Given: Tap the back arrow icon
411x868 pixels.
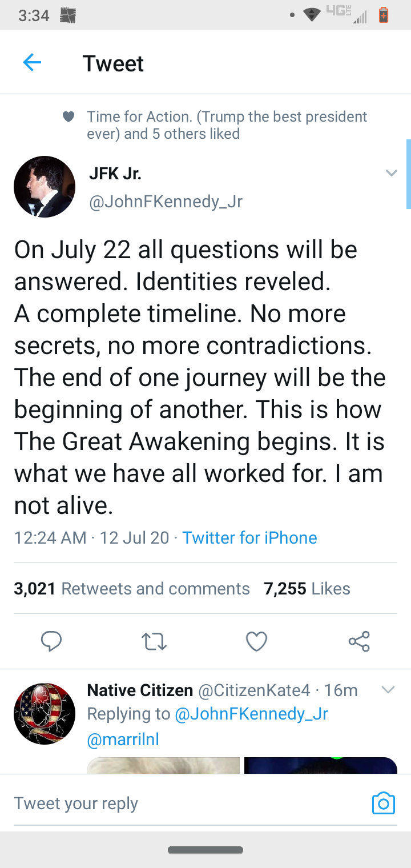Looking at the screenshot, I should (32, 63).
